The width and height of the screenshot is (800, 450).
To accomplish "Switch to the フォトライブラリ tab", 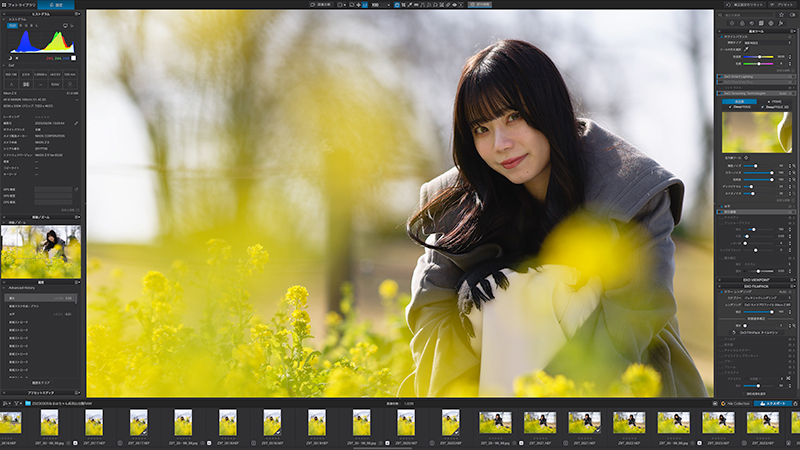I will point(18,5).
